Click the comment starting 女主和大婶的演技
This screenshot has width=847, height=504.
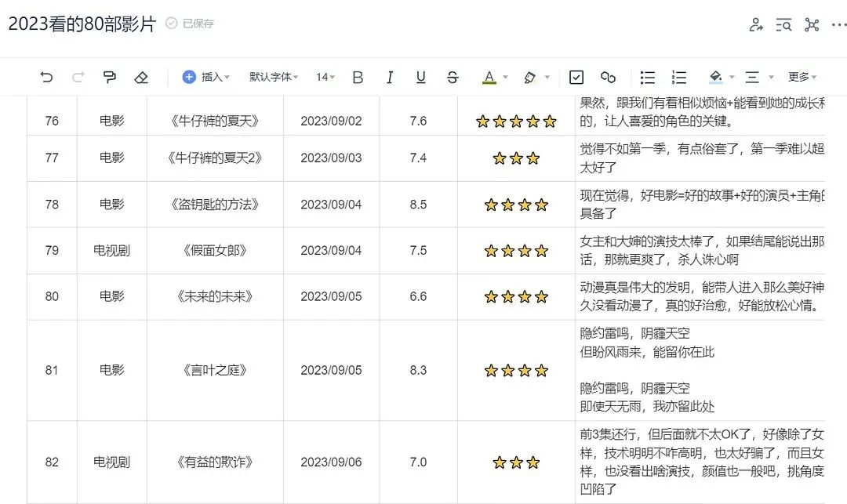(702, 250)
